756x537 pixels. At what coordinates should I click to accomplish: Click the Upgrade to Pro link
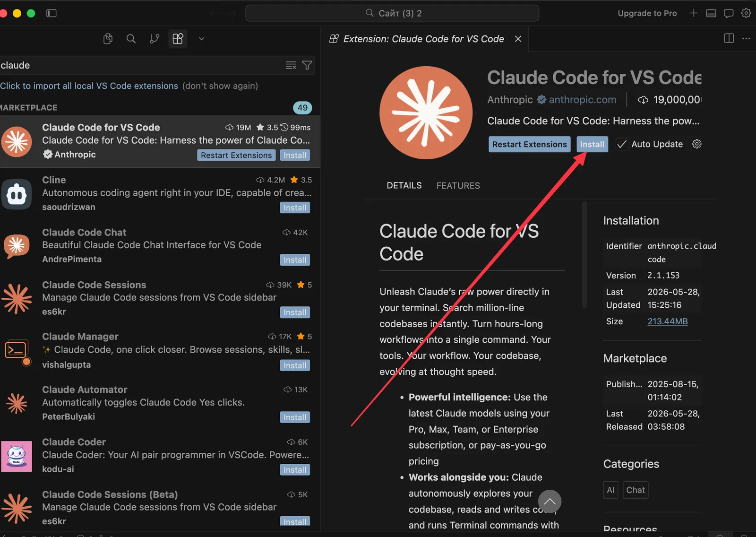tap(647, 13)
